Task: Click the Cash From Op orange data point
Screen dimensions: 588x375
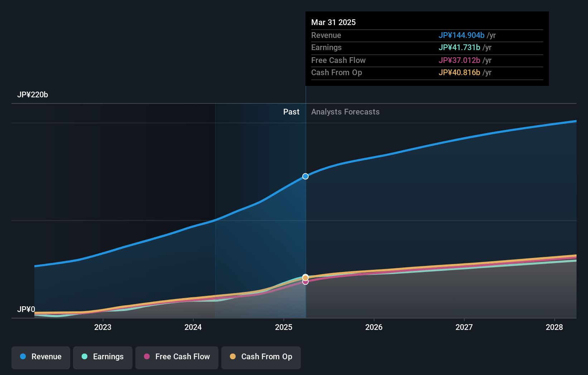Action: (305, 278)
